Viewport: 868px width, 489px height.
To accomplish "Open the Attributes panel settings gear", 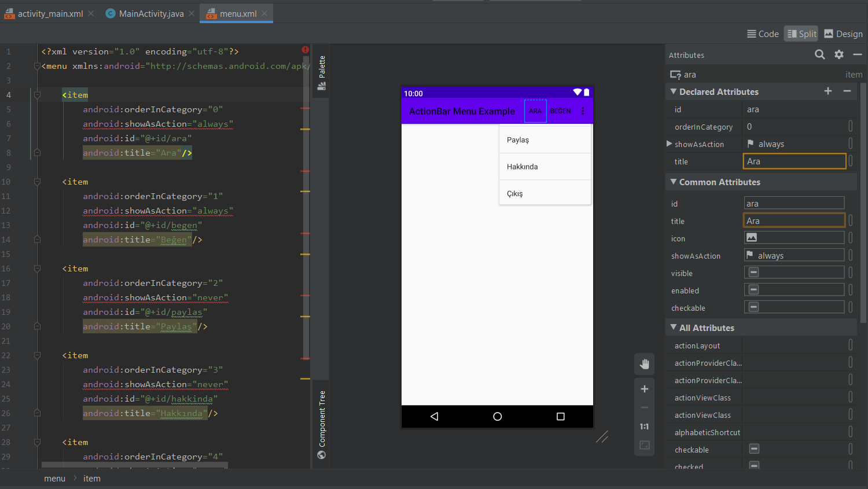I will 838,54.
